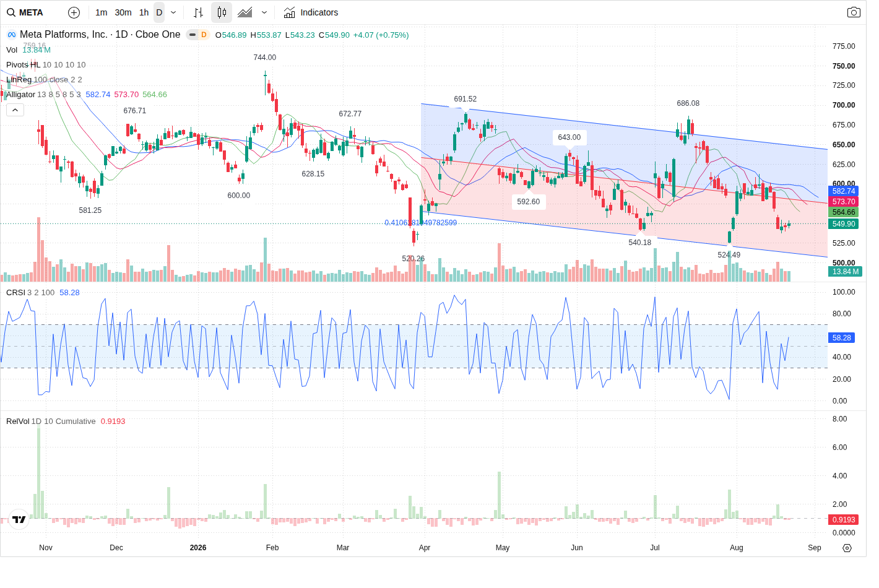
Task: Click the 592.60 pivot label
Action: [x=529, y=202]
